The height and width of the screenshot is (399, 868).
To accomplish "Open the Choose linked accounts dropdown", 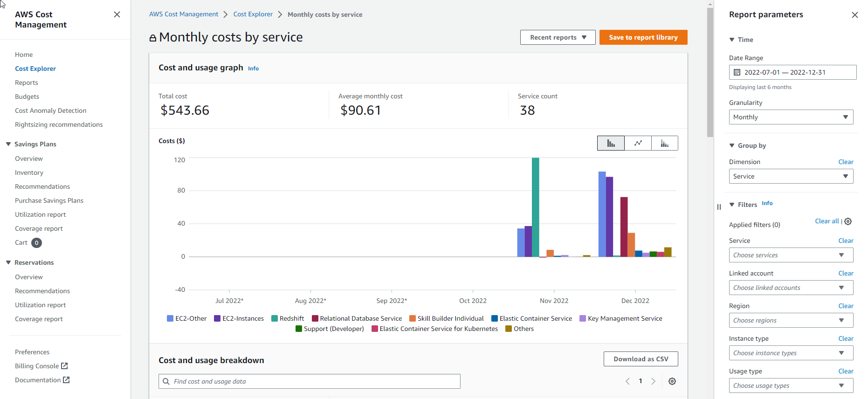I will click(x=791, y=288).
